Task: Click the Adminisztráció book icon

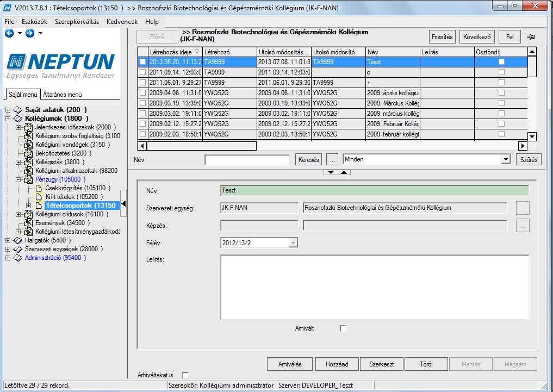Action: tap(18, 258)
